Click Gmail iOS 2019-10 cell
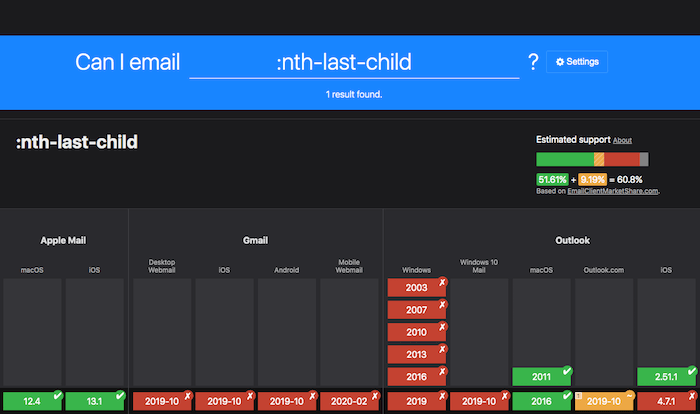 pos(225,401)
